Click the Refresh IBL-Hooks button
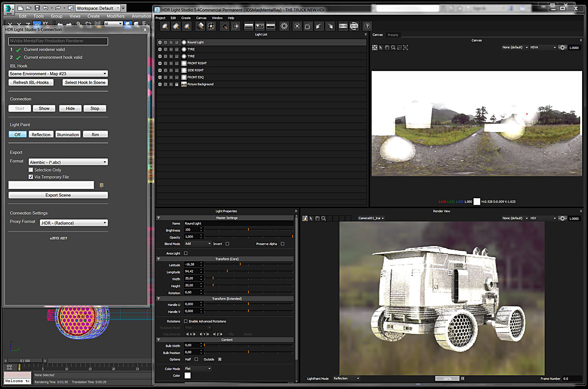The image size is (588, 389). (31, 82)
